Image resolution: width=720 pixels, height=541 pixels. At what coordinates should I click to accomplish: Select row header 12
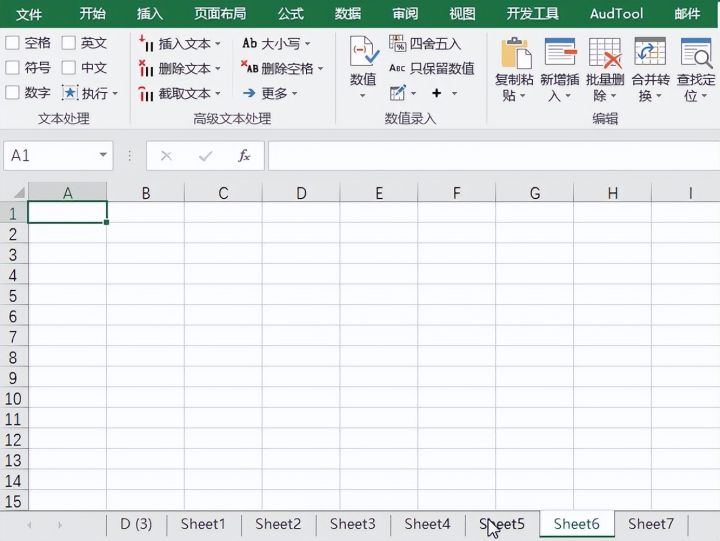coord(14,440)
